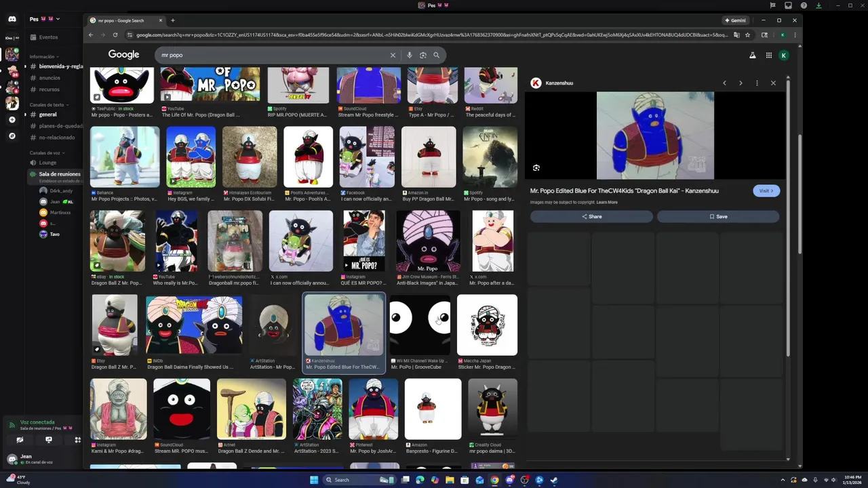This screenshot has height=488, width=868.
Task: Turn on camera in Discord voice panel
Action: click(20, 440)
